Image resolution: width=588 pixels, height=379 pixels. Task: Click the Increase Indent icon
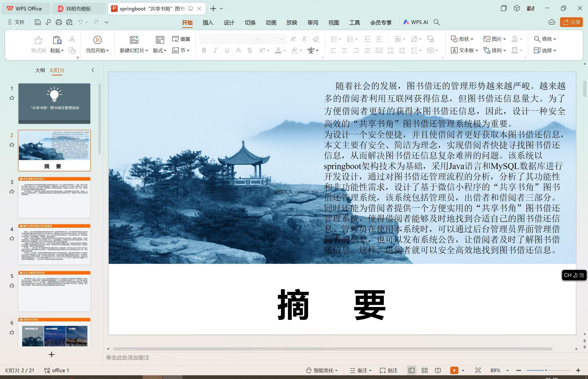pos(379,39)
